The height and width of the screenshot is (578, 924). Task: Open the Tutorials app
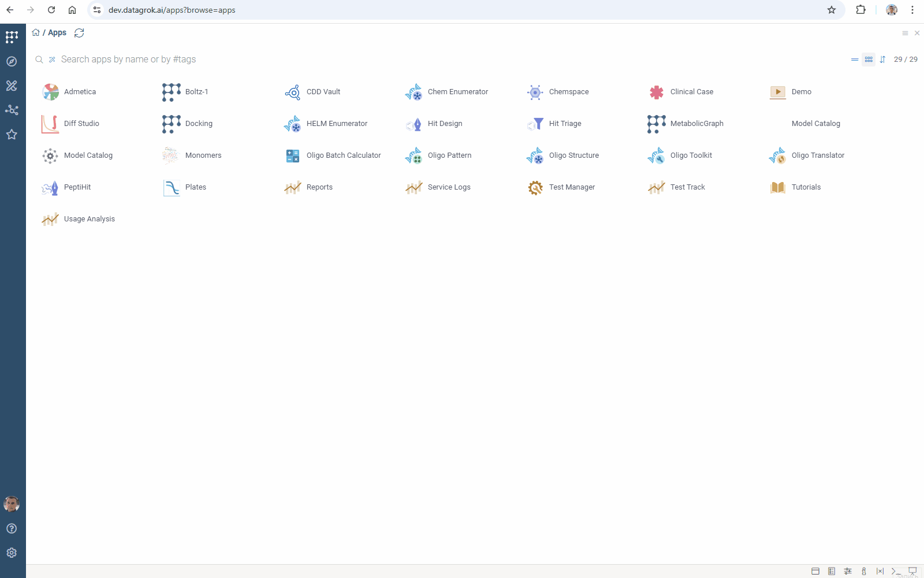click(806, 187)
